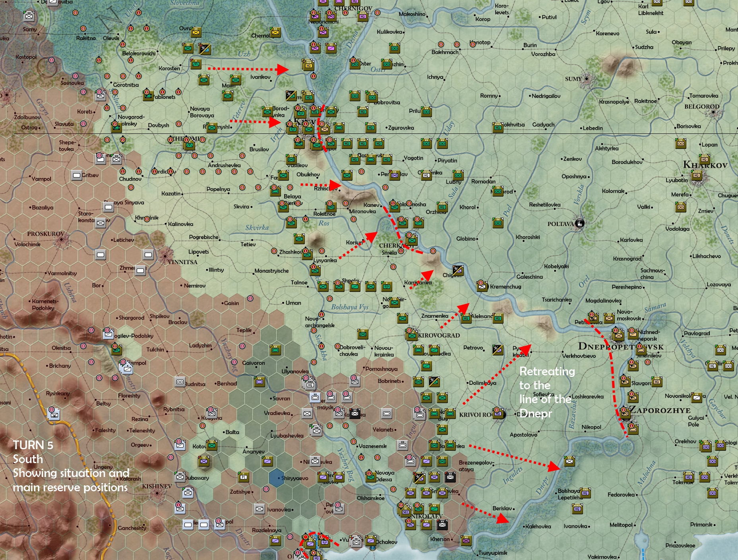Select the Tetiev town label
This screenshot has width=738, height=560.
pos(248,244)
